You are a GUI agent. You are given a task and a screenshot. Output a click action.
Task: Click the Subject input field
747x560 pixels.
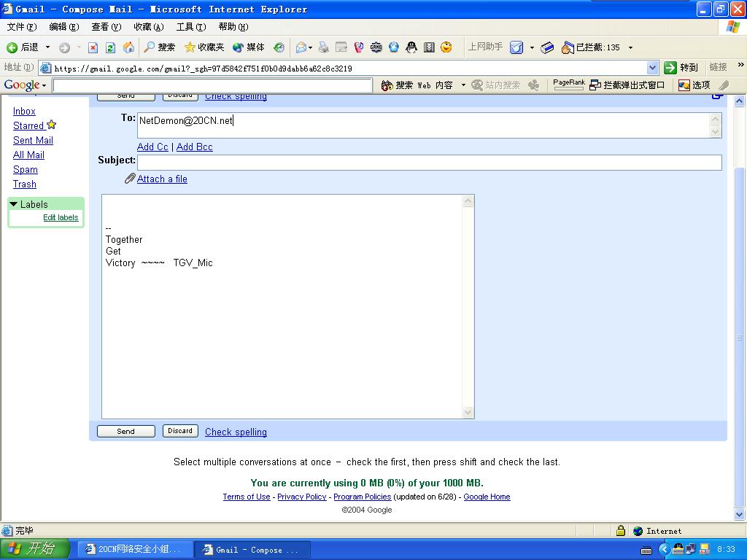[430, 163]
